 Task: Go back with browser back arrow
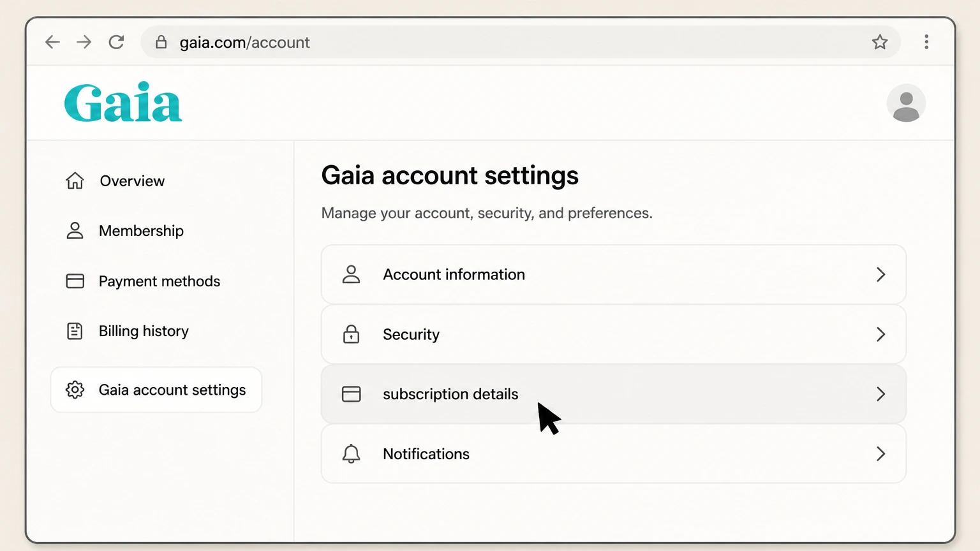tap(52, 42)
